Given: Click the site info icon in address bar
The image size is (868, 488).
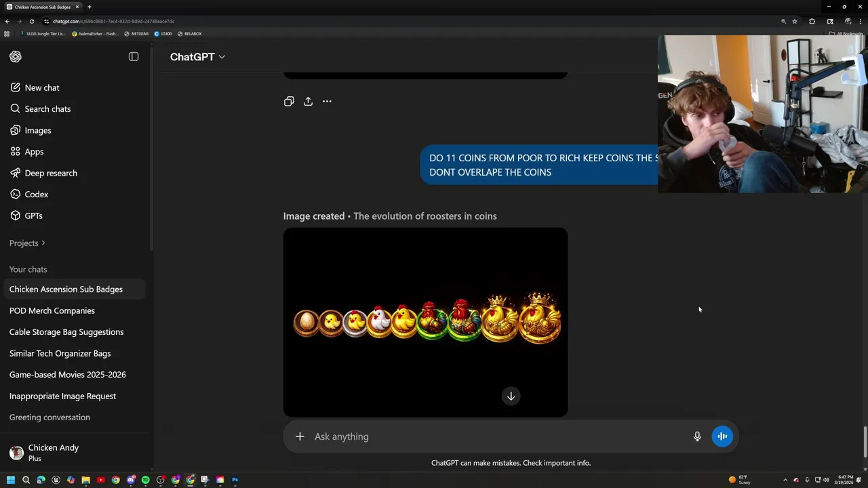Looking at the screenshot, I should tap(46, 21).
